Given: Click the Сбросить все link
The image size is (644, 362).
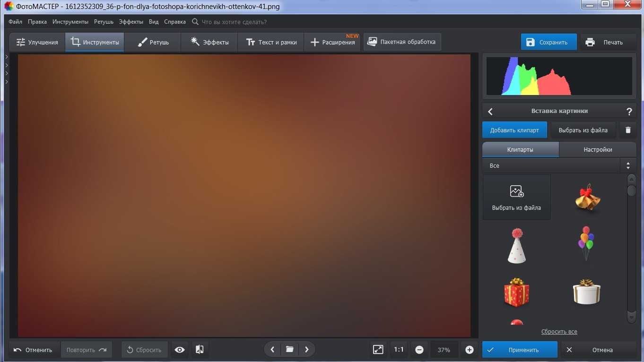Looking at the screenshot, I should click(x=559, y=332).
